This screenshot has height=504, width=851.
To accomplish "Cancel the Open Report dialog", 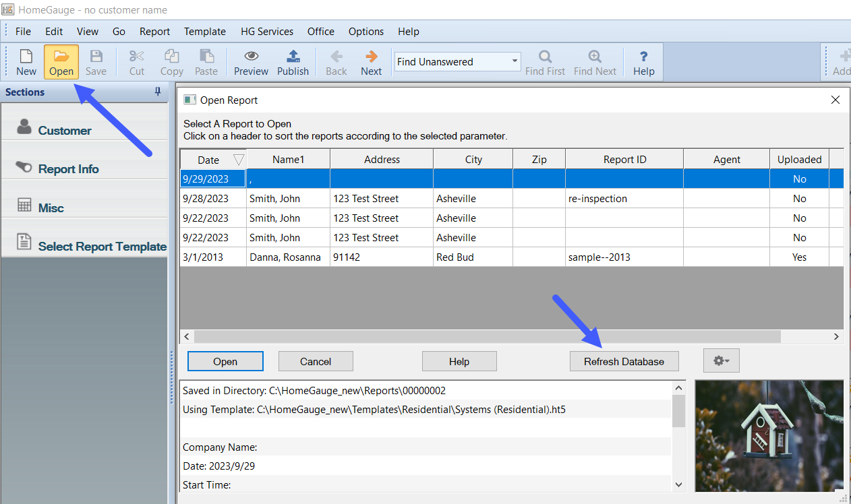I will coord(315,360).
